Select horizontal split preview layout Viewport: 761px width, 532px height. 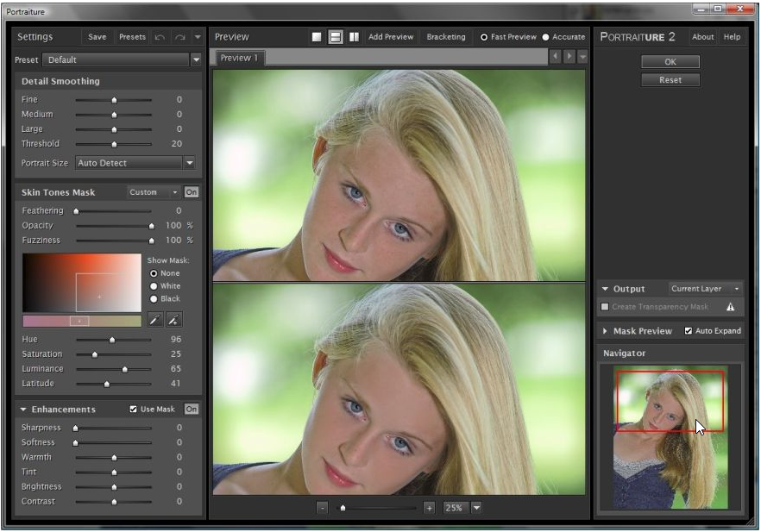336,37
